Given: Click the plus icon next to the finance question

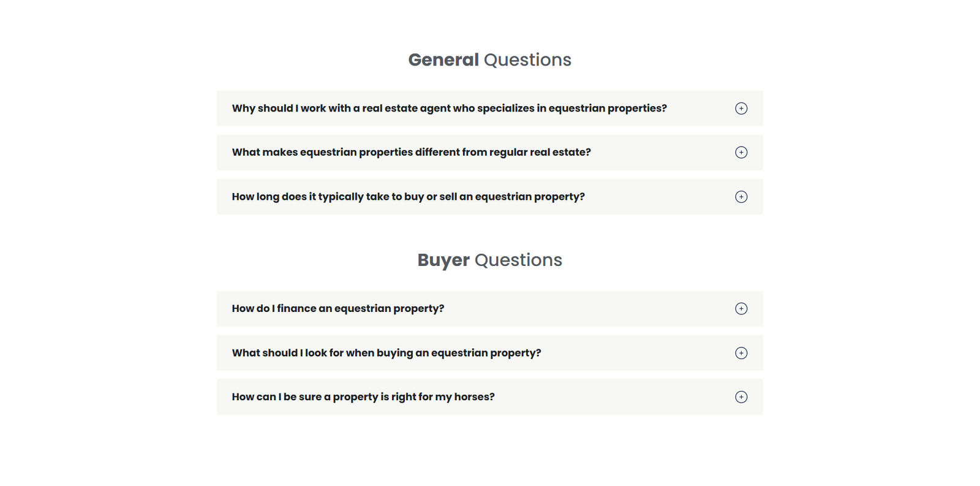Looking at the screenshot, I should point(741,309).
